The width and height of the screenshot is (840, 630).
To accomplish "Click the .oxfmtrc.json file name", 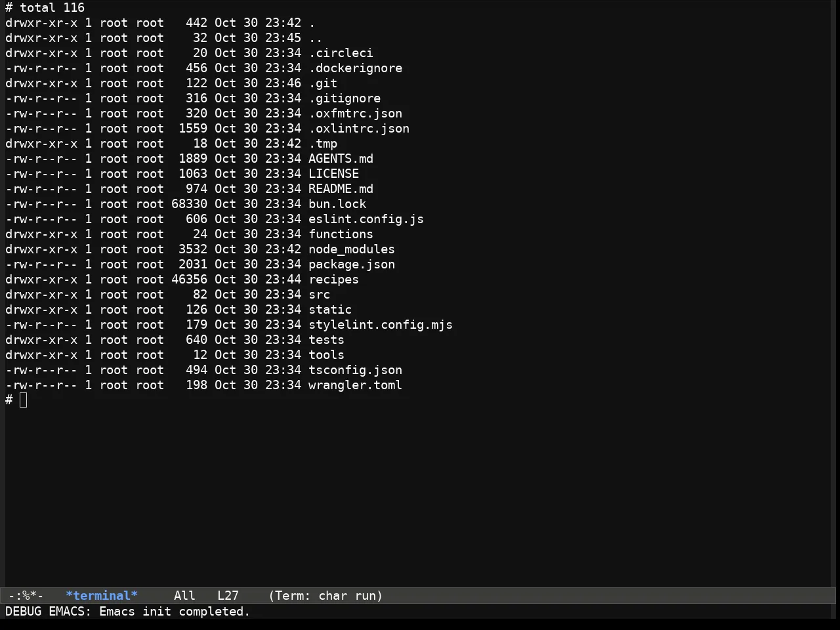I will pos(355,114).
